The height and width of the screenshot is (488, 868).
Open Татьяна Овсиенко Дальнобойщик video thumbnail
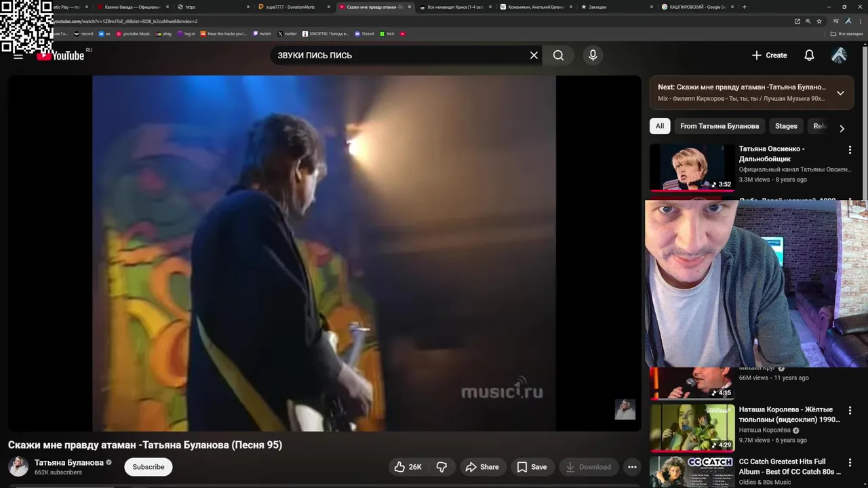tap(692, 167)
